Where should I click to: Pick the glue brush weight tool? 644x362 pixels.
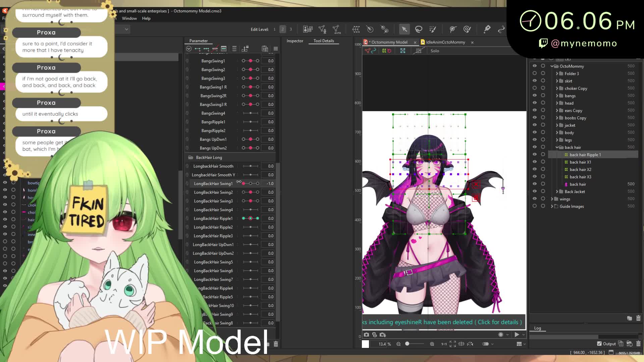coord(467,29)
